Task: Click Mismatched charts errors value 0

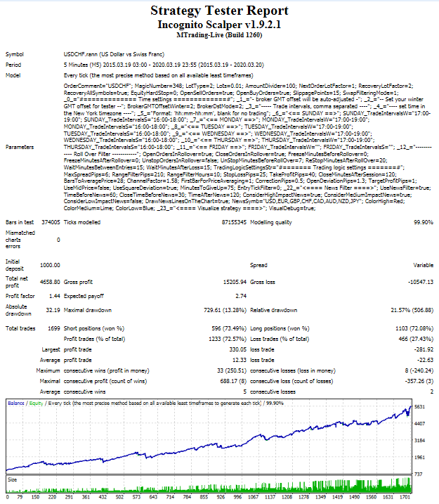Action: [x=58, y=240]
